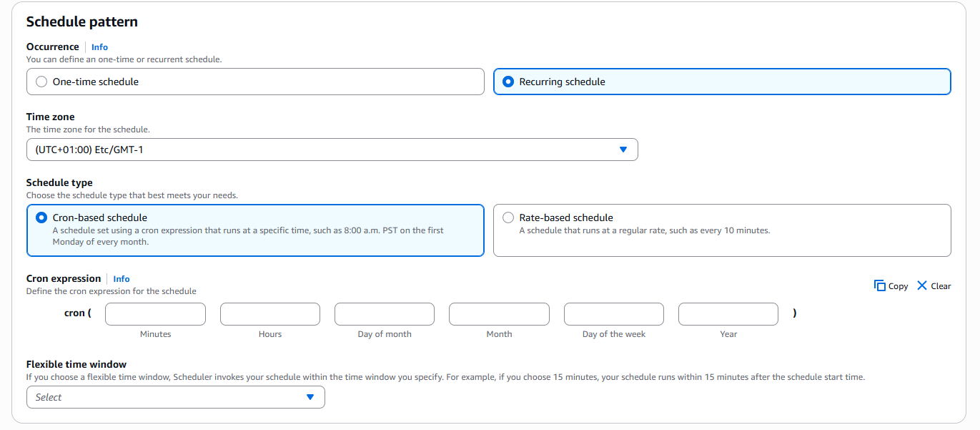Focus the Hours cron field
980x430 pixels.
pos(270,314)
